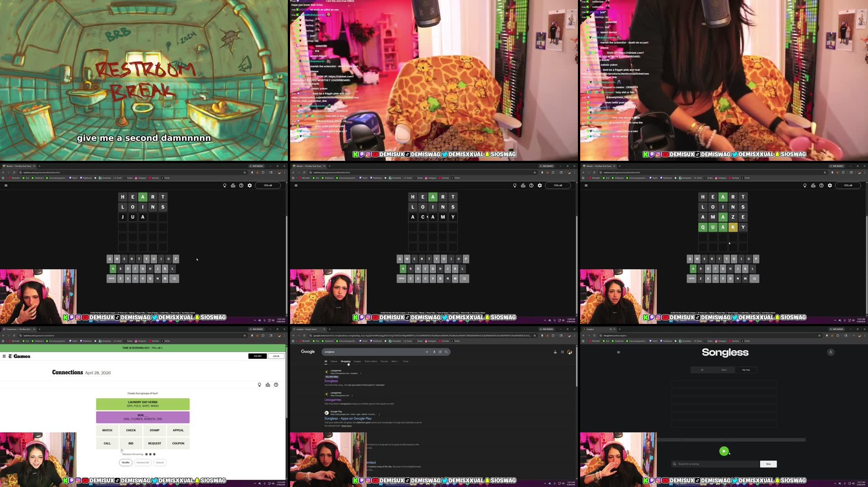This screenshot has height=487, width=868.
Task: Click the Songless account icon
Action: coord(831,352)
